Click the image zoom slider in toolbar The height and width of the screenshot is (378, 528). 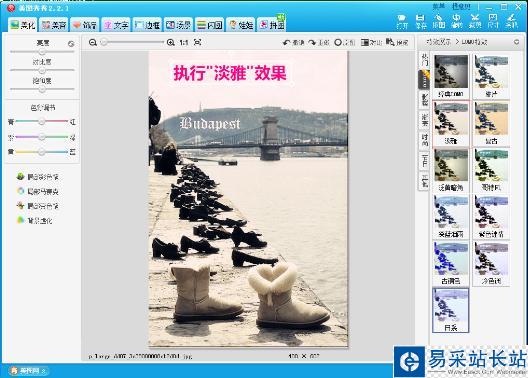coord(133,42)
